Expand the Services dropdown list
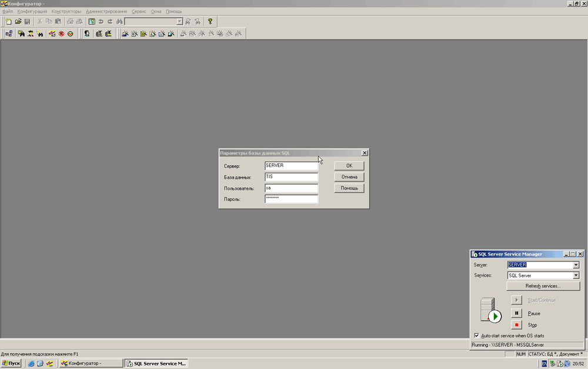Viewport: 588px width, 369px height. pos(576,276)
